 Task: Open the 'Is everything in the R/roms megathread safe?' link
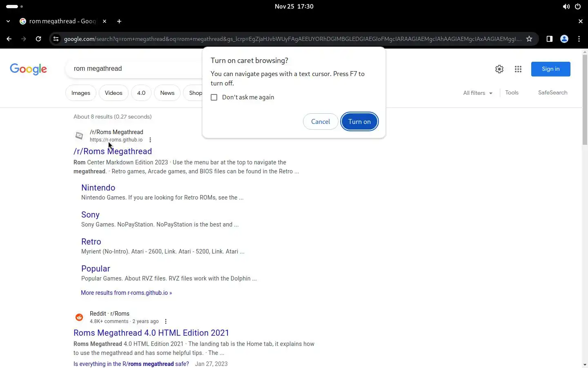pyautogui.click(x=131, y=364)
